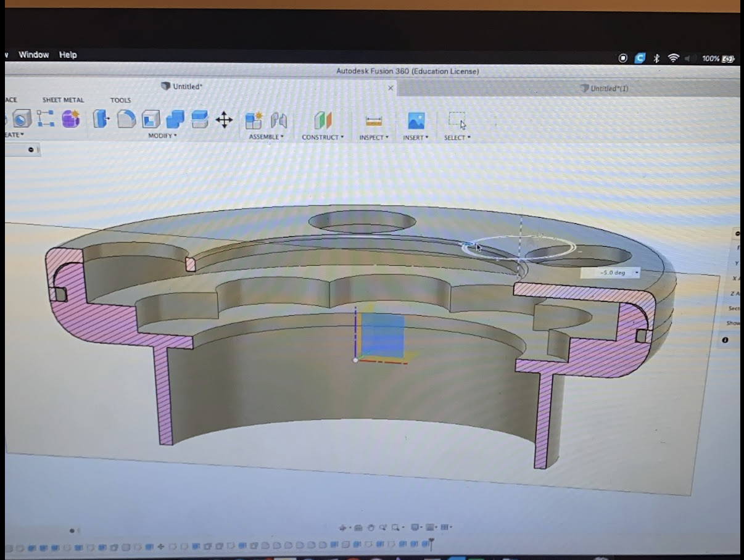Open the Display Settings dropdown

point(414,527)
